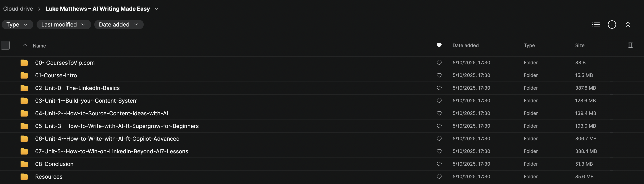
Task: Favorite the 08-Conclusion folder
Action: click(439, 164)
